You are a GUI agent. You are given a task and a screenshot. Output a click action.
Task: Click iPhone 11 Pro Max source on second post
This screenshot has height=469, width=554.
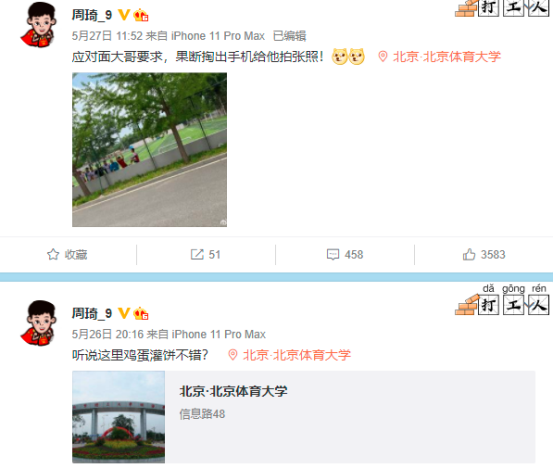[218, 334]
